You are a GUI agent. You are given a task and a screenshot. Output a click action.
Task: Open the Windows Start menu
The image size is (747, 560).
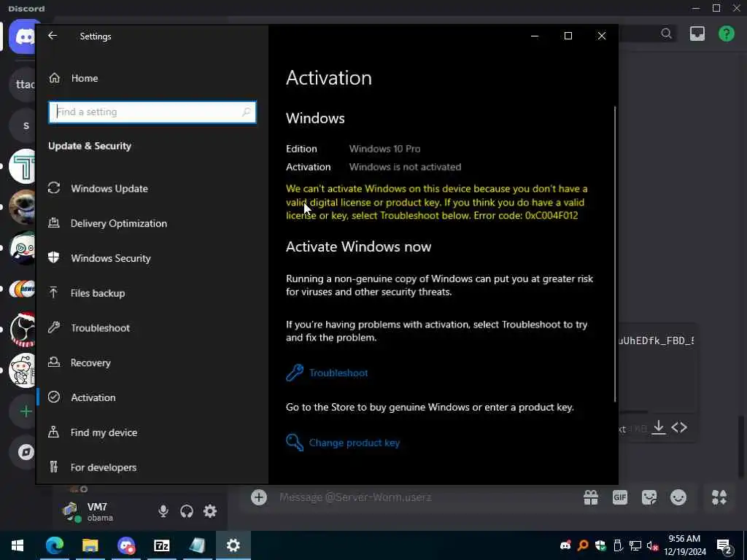(18, 545)
